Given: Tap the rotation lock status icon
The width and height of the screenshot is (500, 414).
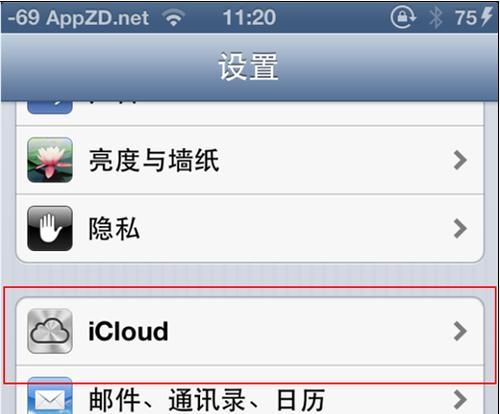Looking at the screenshot, I should (403, 17).
